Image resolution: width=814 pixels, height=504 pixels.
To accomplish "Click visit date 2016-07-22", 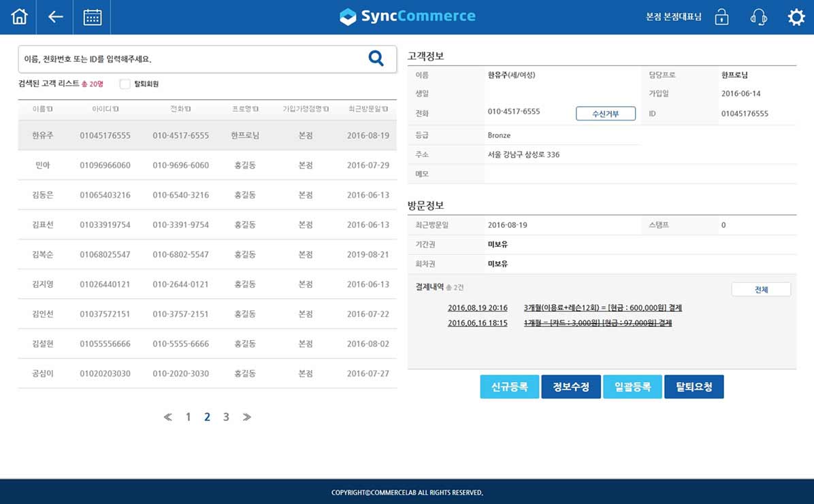I will [x=368, y=314].
